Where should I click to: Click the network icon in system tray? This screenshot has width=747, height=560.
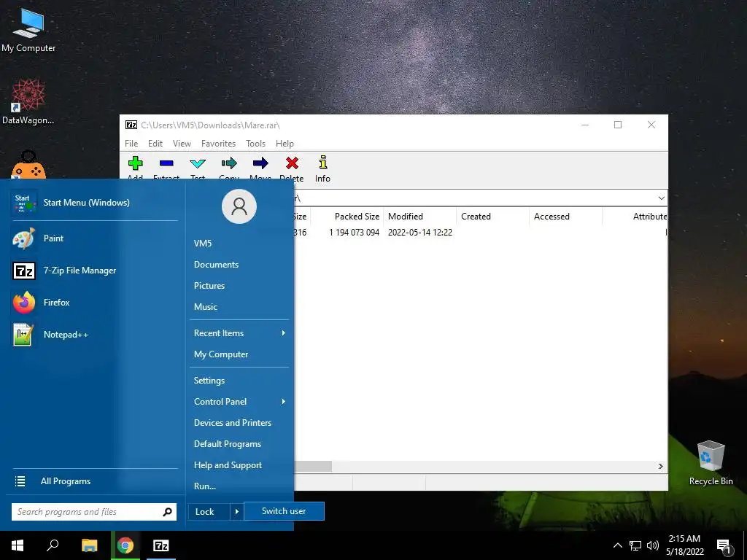[635, 545]
